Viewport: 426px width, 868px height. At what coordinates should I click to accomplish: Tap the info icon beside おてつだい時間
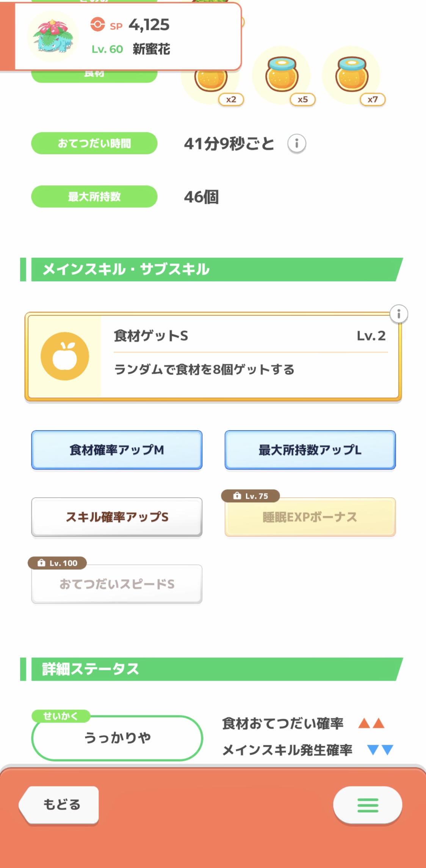point(297,144)
